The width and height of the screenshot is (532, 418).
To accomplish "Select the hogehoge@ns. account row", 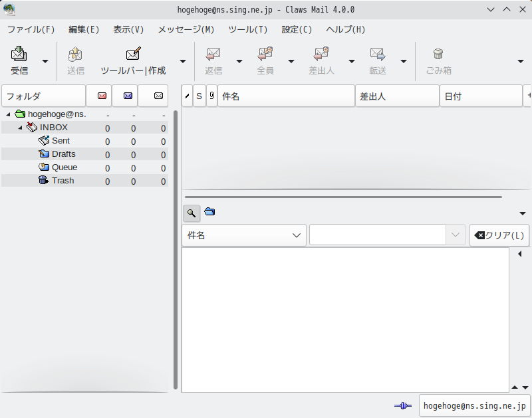I will pos(85,114).
